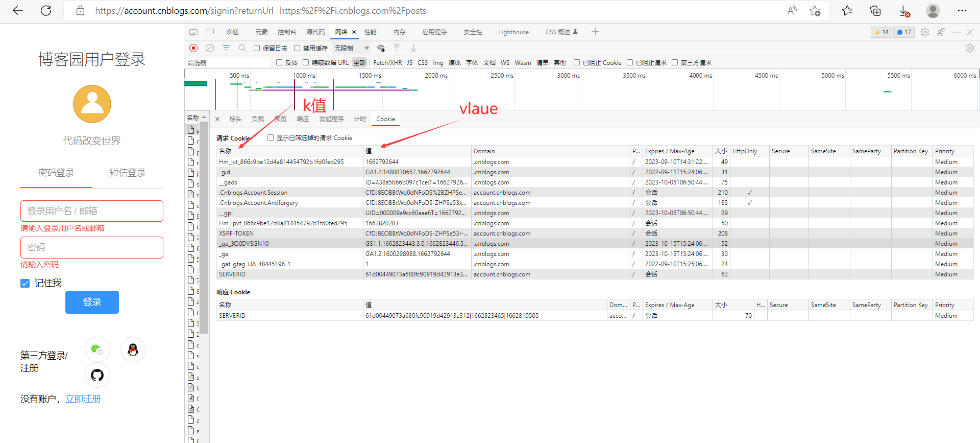The width and height of the screenshot is (980, 443).
Task: Toggle 显示已筛选掉的请求 Cookie checkbox
Action: [x=271, y=137]
